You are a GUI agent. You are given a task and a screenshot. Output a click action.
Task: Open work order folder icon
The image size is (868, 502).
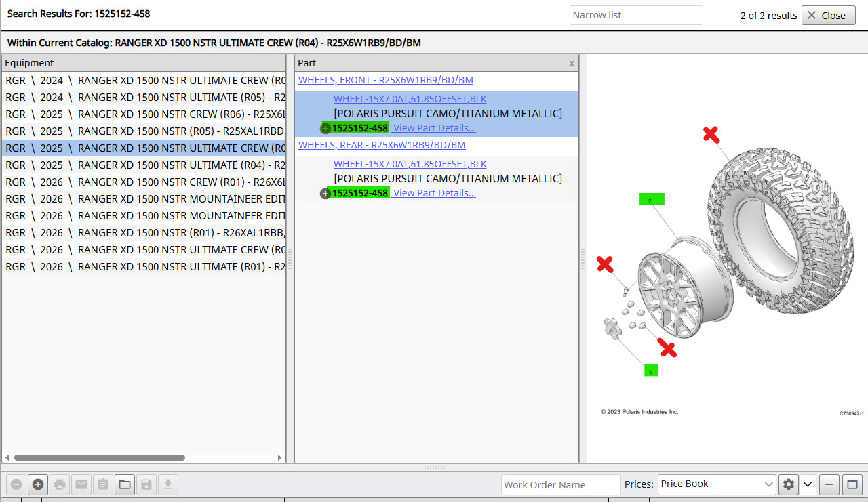[125, 484]
